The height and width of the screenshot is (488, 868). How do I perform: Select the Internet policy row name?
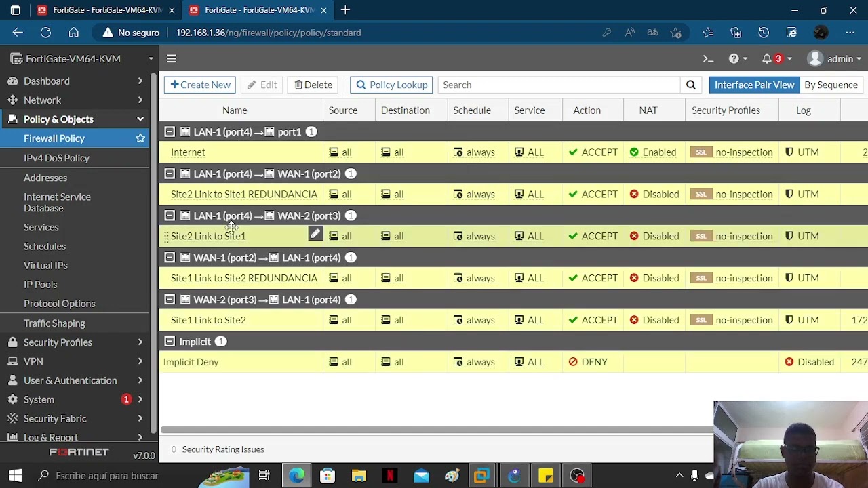(188, 152)
